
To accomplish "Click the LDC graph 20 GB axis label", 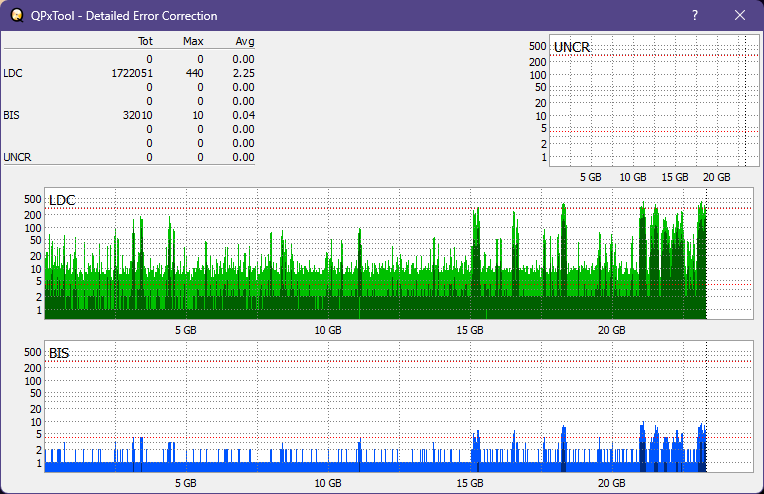I will [x=611, y=330].
